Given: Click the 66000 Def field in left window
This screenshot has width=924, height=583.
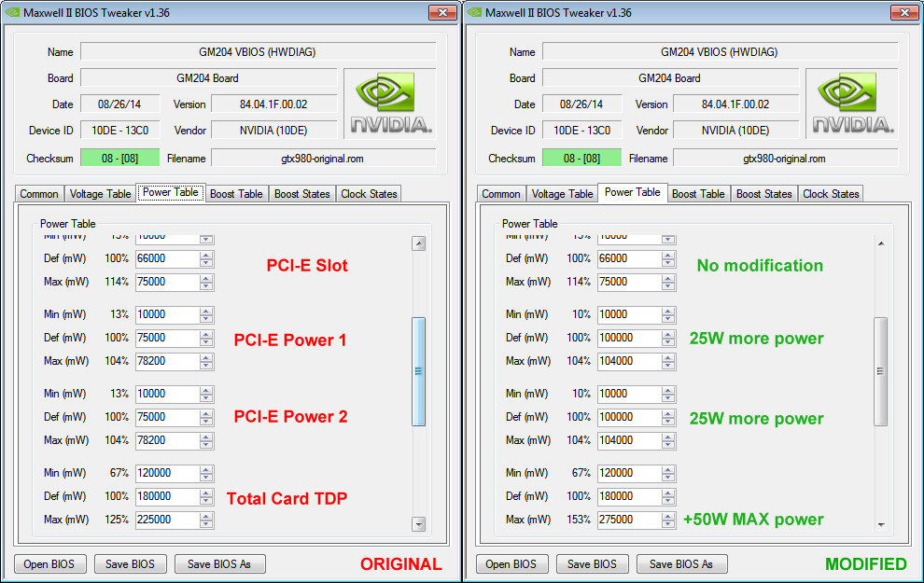Looking at the screenshot, I should tap(167, 258).
